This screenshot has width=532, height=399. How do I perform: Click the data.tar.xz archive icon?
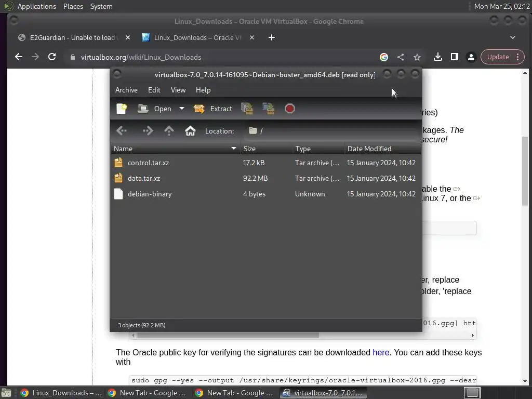pos(118,178)
